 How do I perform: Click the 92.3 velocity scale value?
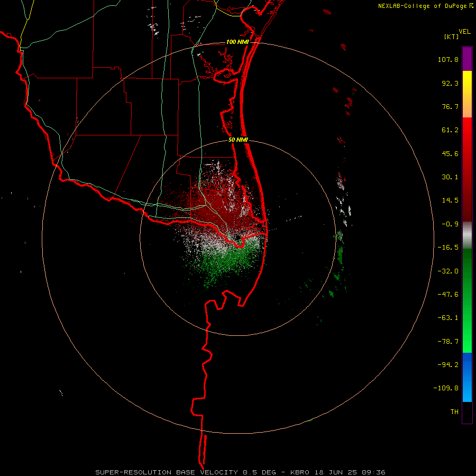tap(450, 83)
